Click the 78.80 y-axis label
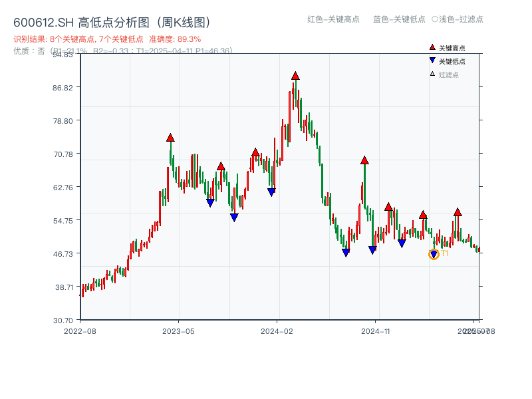 click(63, 121)
